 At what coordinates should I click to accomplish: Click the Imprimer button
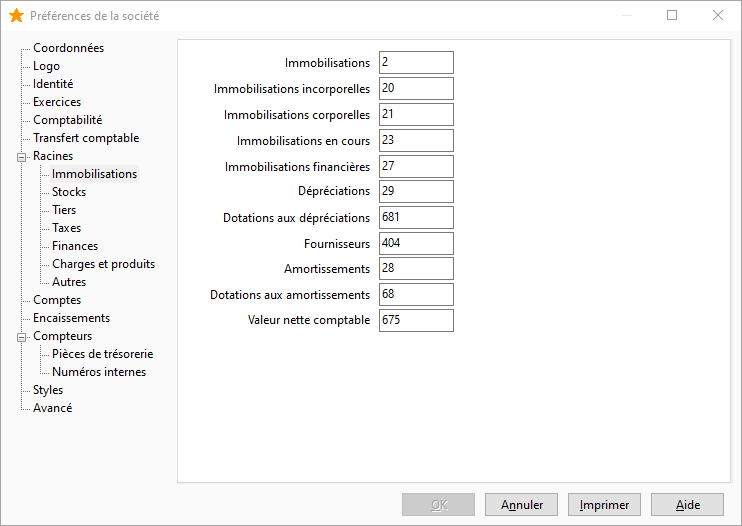click(x=604, y=505)
